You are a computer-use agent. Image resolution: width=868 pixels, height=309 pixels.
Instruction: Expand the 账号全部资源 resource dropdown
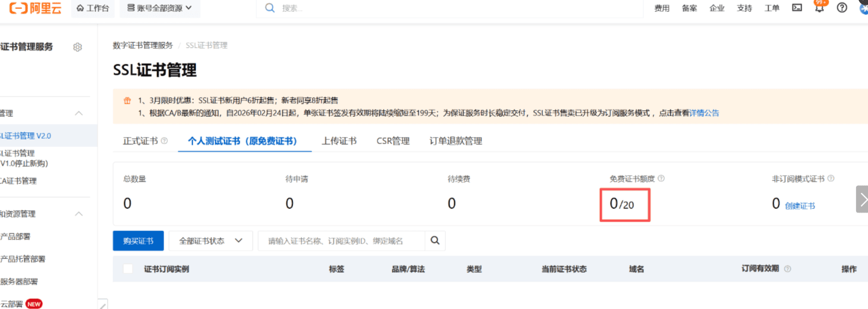point(160,8)
